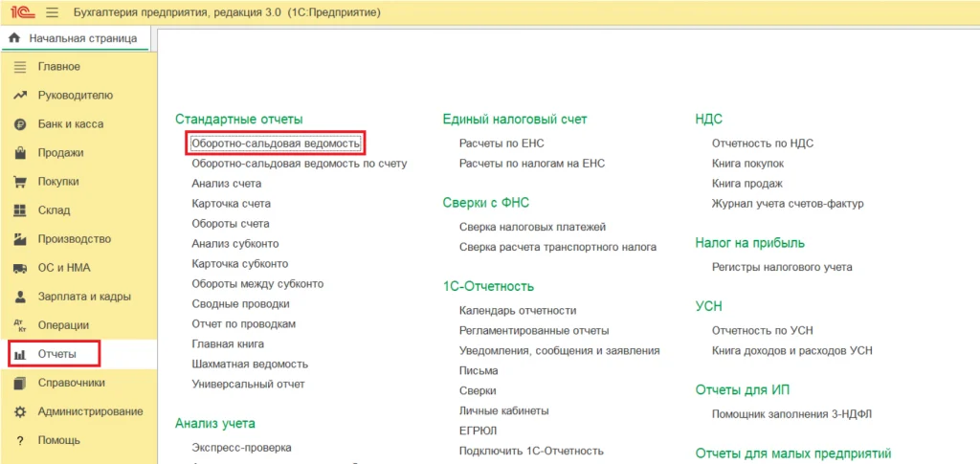Open the Анализ счета report

pos(226,184)
